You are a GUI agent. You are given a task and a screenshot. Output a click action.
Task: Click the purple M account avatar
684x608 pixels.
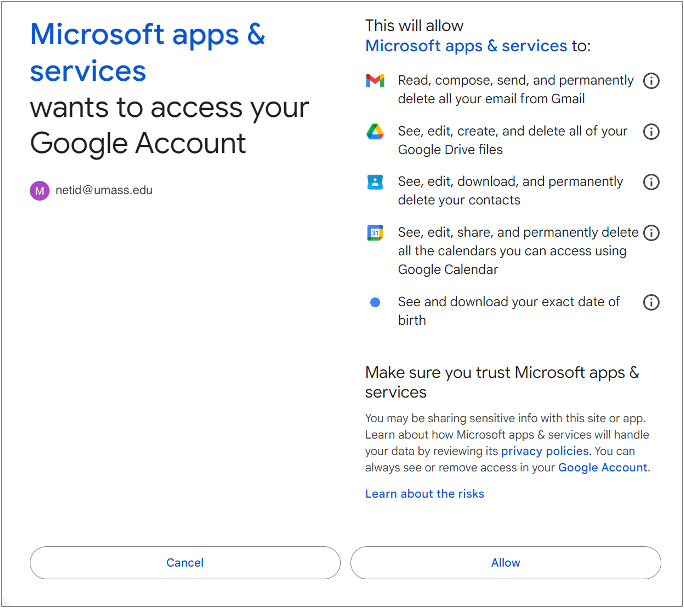39,191
